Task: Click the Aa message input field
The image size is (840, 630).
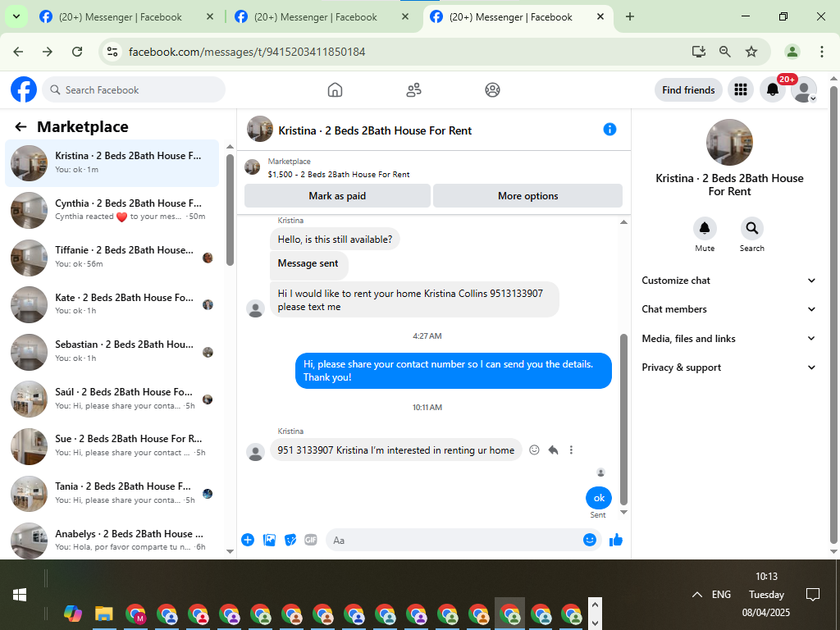Action: coord(455,540)
